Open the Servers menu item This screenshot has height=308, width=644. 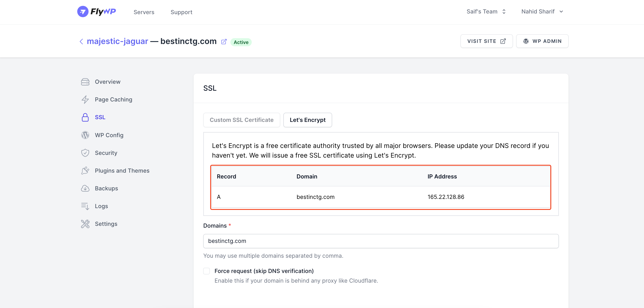point(144,12)
